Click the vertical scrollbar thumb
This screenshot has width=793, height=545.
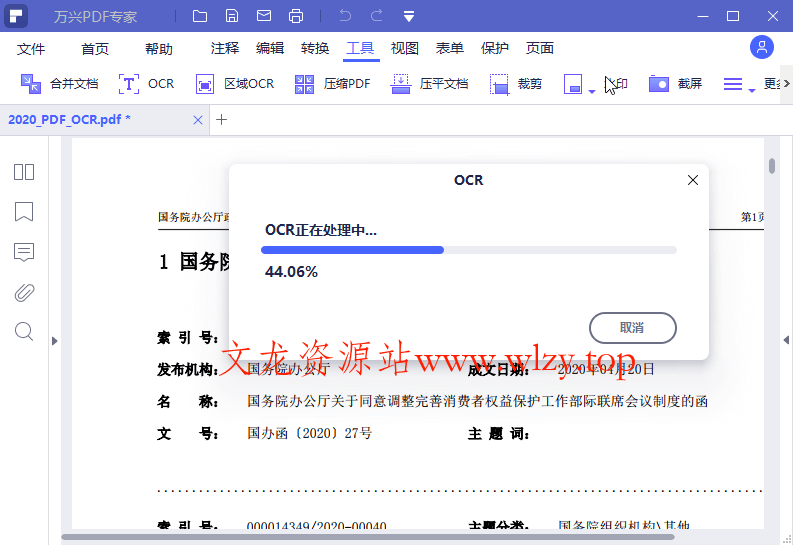click(772, 165)
